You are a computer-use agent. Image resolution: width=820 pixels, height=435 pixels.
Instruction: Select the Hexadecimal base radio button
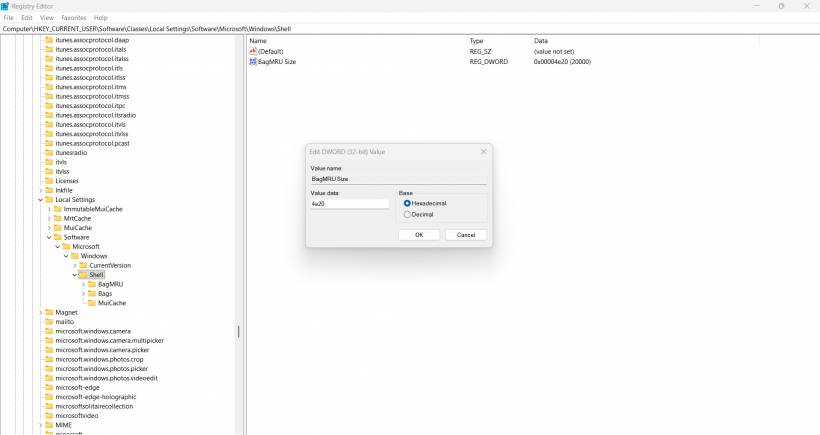click(407, 203)
